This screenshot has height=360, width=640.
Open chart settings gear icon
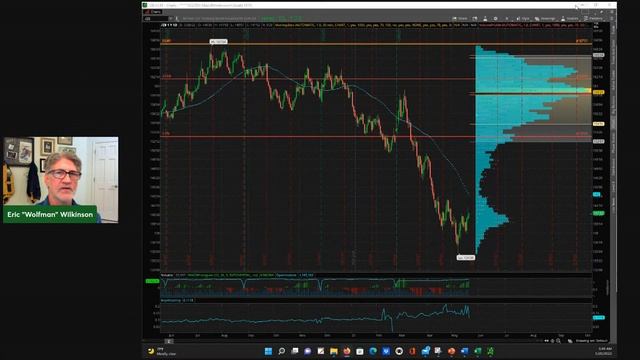click(496, 19)
